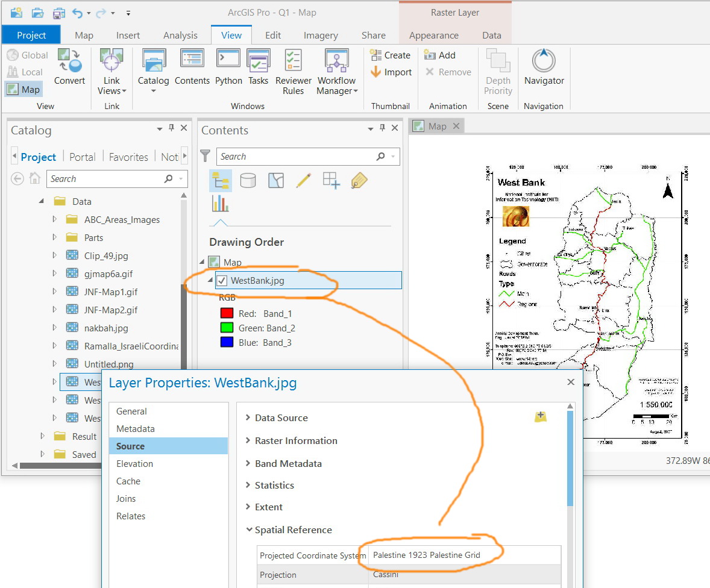This screenshot has width=710, height=588.
Task: Select List By Data Source icon
Action: 248,181
